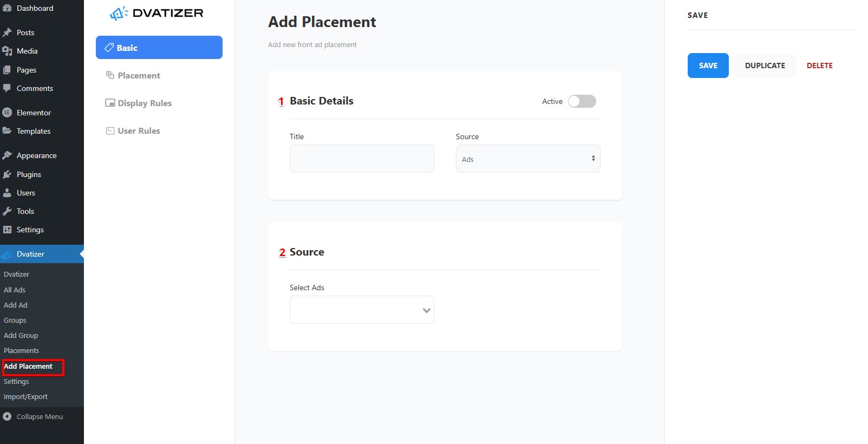Click the Dvatizer megaphone logo
868x444 pixels.
point(119,13)
